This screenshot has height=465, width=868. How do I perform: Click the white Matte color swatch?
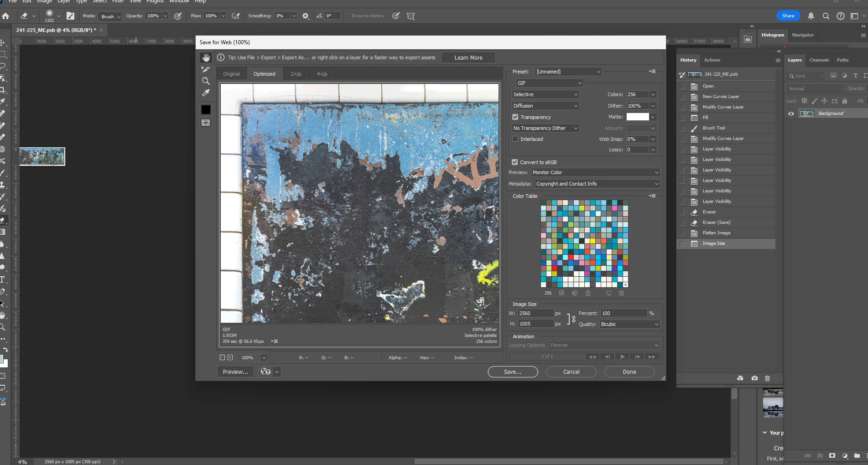pos(638,117)
